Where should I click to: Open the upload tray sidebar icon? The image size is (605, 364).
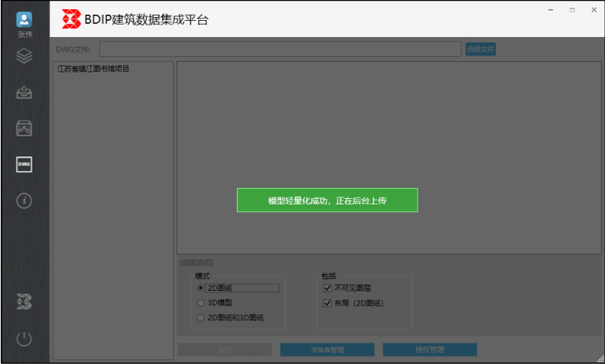(24, 93)
